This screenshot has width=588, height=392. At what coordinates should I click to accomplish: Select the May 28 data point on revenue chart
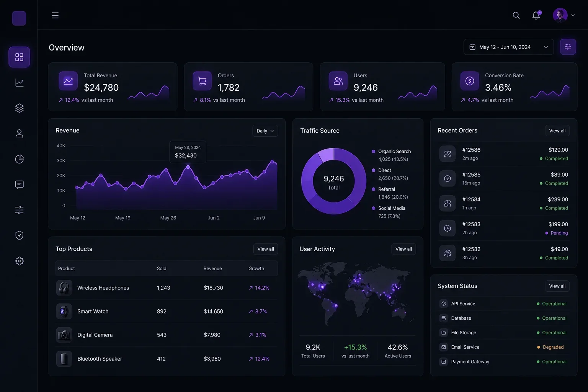click(x=188, y=167)
